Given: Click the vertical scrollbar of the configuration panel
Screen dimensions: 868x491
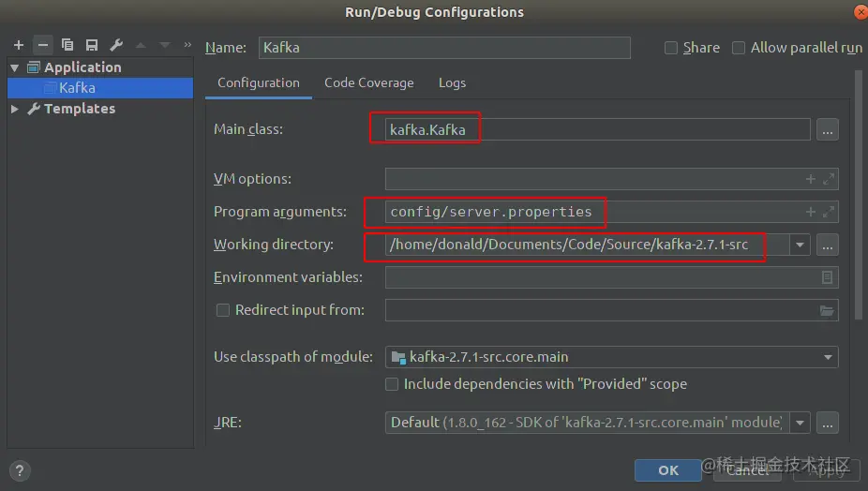Looking at the screenshot, I should (x=859, y=194).
